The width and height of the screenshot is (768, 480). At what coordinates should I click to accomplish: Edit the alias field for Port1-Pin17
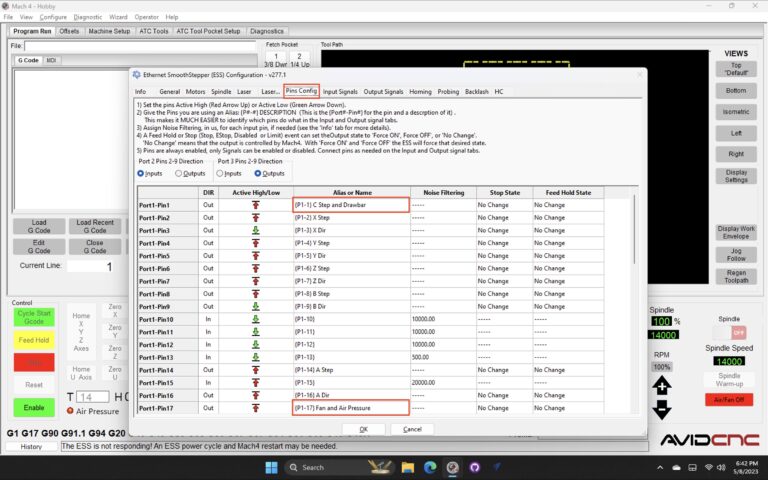click(x=350, y=408)
